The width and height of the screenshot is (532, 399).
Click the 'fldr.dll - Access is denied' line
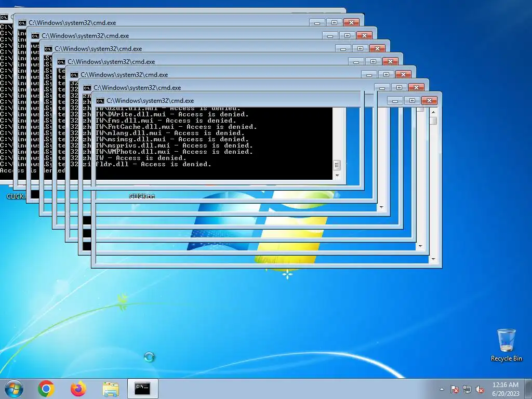(154, 164)
